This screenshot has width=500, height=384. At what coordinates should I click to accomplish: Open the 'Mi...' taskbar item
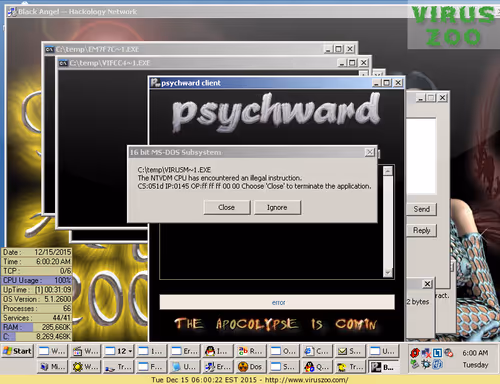tap(52, 367)
